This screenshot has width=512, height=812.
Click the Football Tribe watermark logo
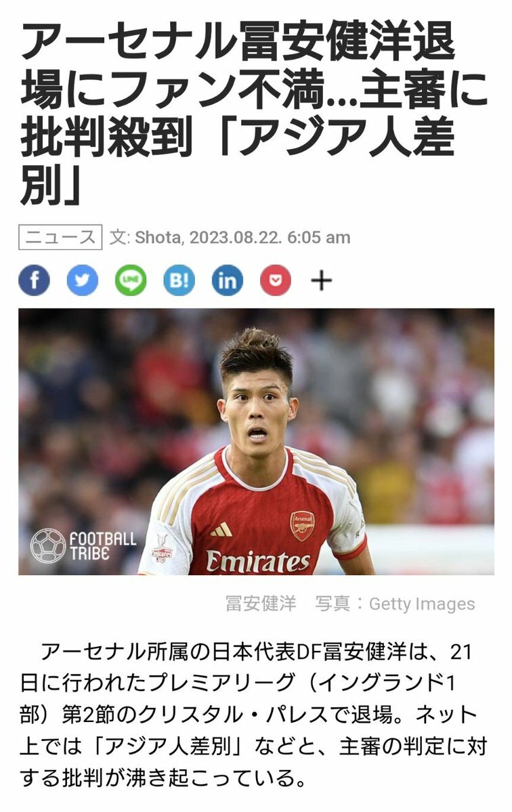[83, 545]
